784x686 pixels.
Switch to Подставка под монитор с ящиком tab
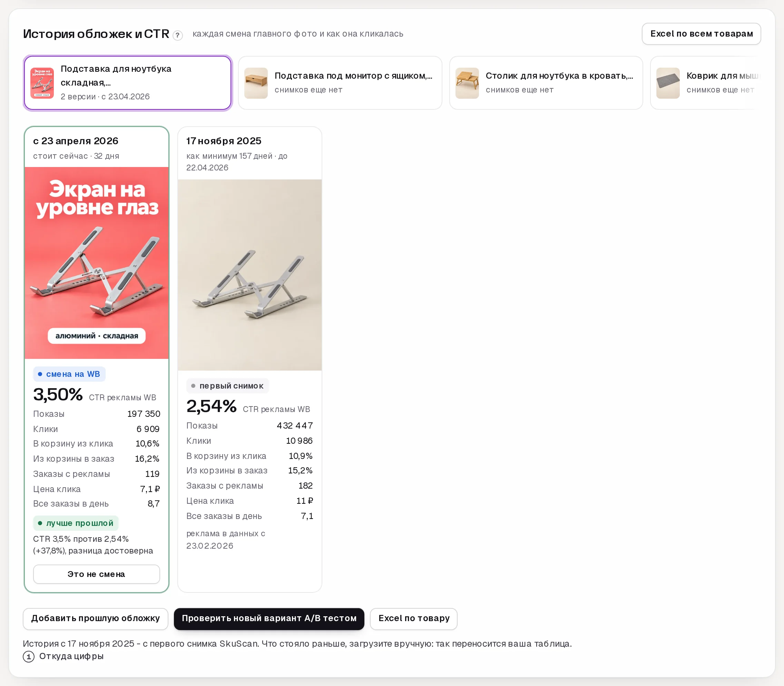[340, 83]
